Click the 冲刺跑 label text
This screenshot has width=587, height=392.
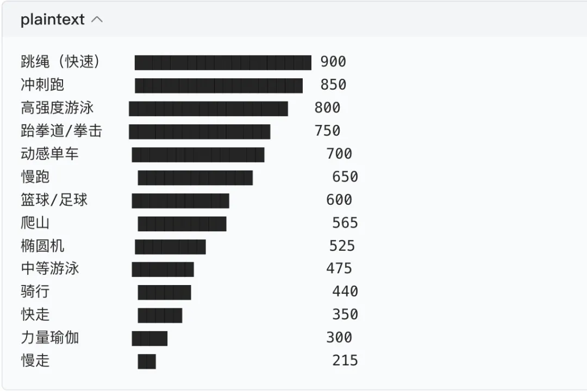click(x=42, y=85)
